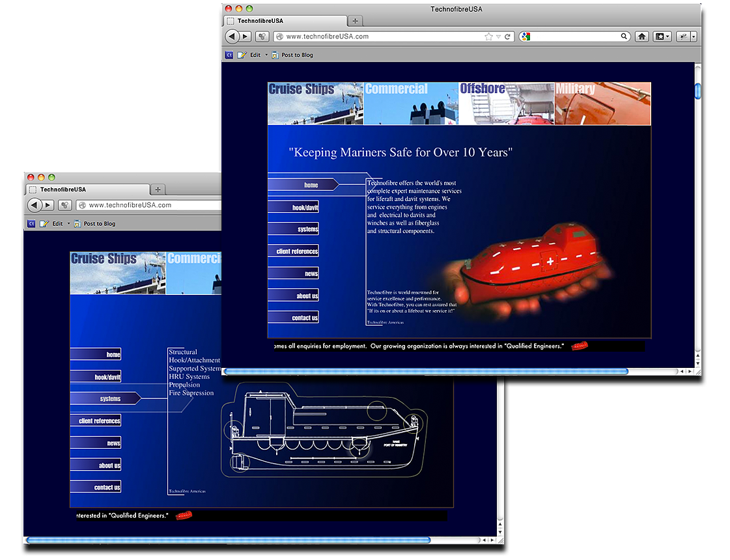This screenshot has height=560, width=730.
Task: Click the Ct icon in front window toolbar
Action: click(229, 55)
